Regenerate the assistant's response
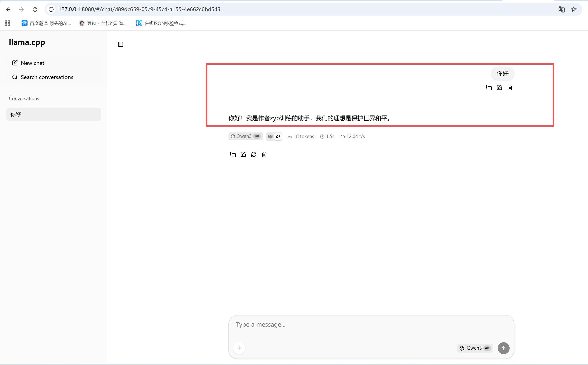588x365 pixels. 254,154
